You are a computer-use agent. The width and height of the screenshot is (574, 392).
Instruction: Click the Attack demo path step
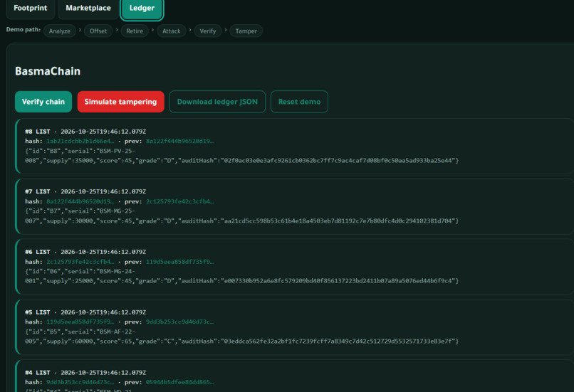click(172, 31)
